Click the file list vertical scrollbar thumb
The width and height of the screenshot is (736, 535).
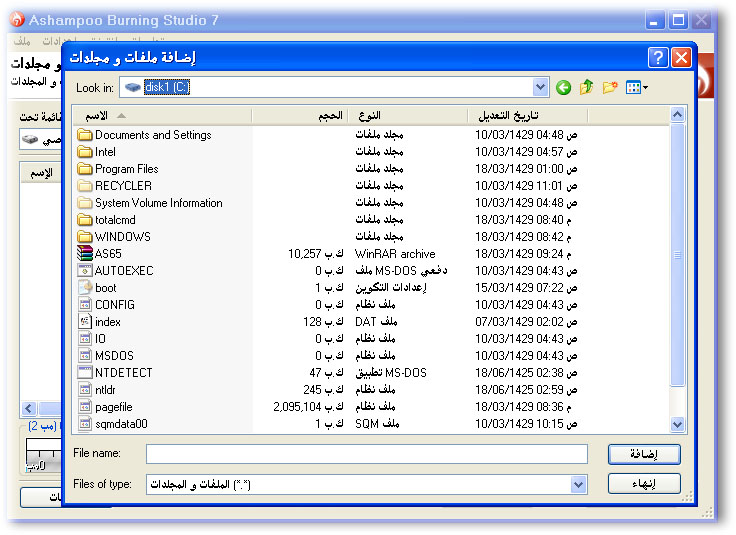coord(677,255)
